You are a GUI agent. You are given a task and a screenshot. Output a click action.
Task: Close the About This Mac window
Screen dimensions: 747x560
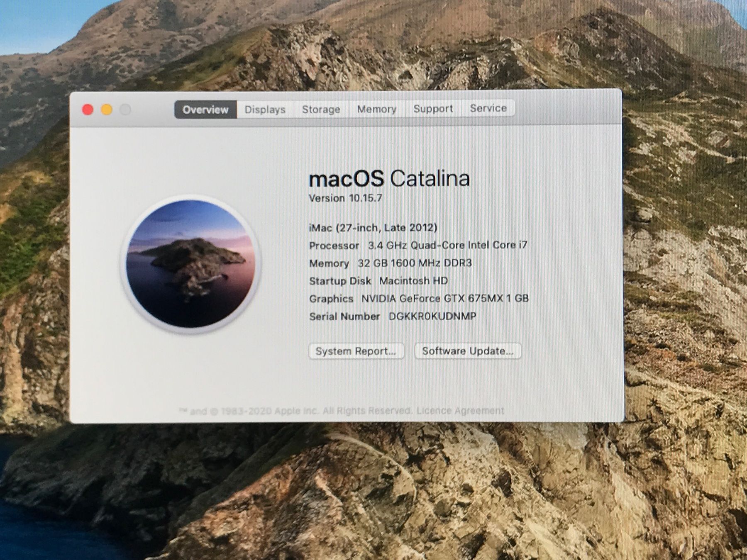[88, 110]
